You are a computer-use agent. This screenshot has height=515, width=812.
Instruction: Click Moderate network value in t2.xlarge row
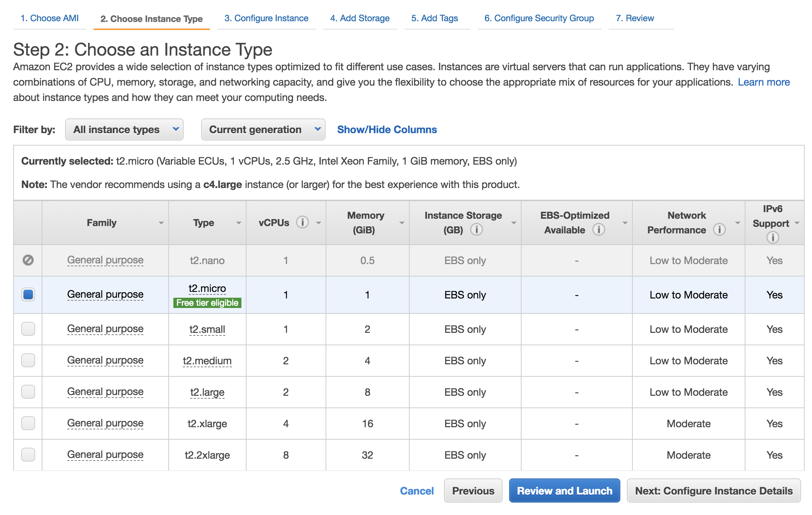(689, 424)
